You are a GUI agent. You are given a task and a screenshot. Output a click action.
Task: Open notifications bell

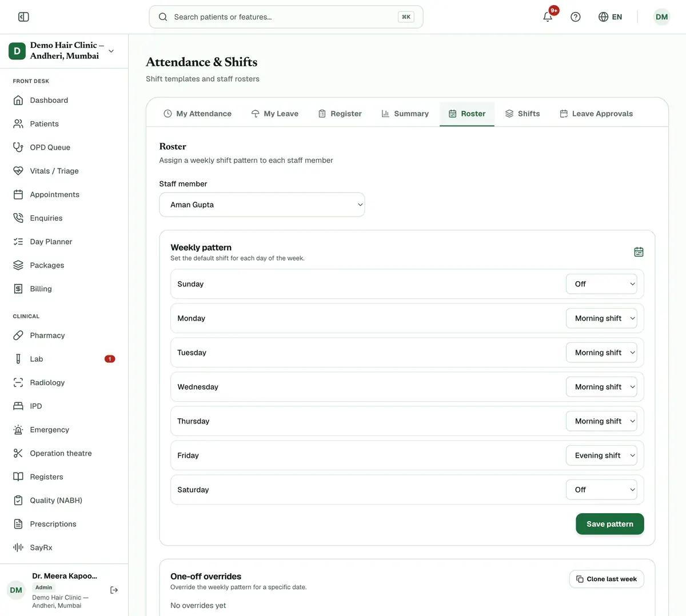point(548,17)
